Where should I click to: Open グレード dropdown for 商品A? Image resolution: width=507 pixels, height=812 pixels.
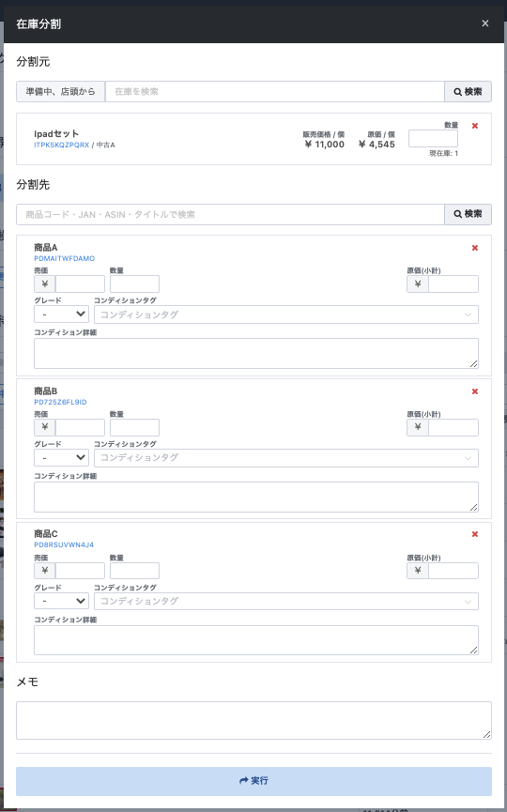(62, 314)
